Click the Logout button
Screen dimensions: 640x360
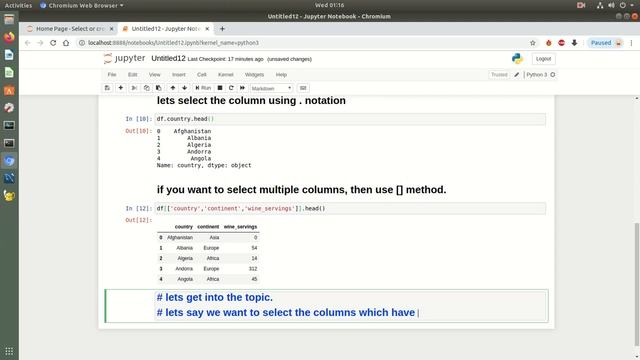click(x=543, y=59)
